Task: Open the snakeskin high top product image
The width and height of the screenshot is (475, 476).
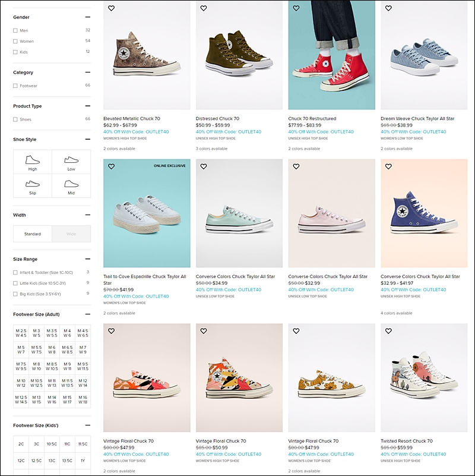Action: click(147, 55)
